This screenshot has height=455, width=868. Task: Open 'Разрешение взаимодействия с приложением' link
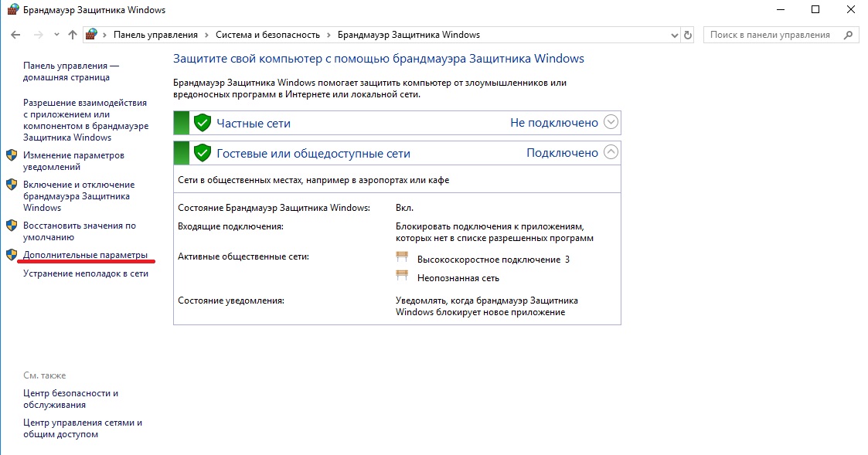pos(86,120)
